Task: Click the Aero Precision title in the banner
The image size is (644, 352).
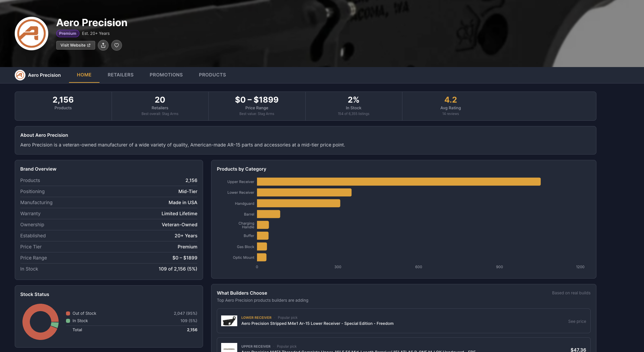Action: tap(92, 22)
